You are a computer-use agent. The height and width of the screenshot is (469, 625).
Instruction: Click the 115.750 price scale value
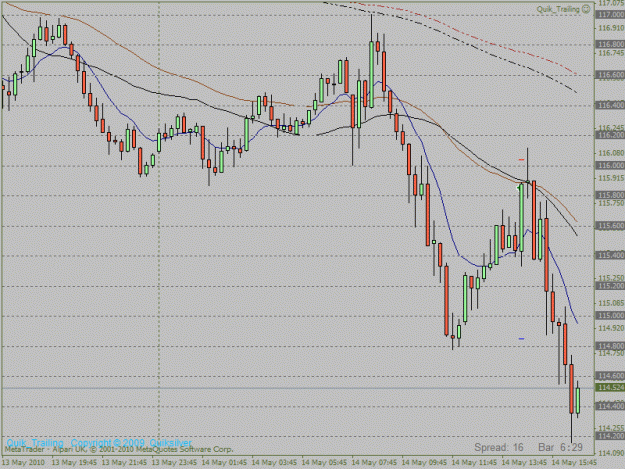click(611, 203)
